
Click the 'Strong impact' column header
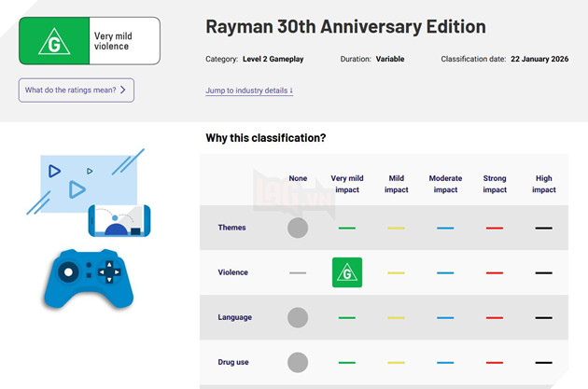(495, 184)
